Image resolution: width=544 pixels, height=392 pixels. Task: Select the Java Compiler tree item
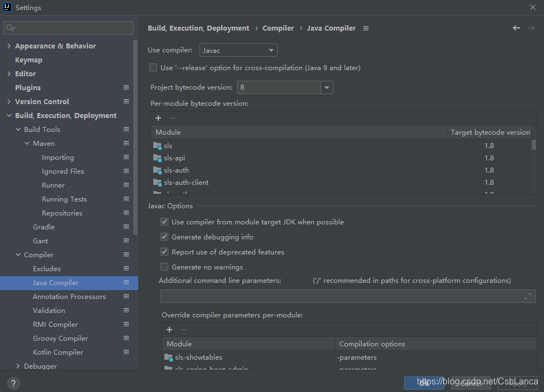[69, 283]
